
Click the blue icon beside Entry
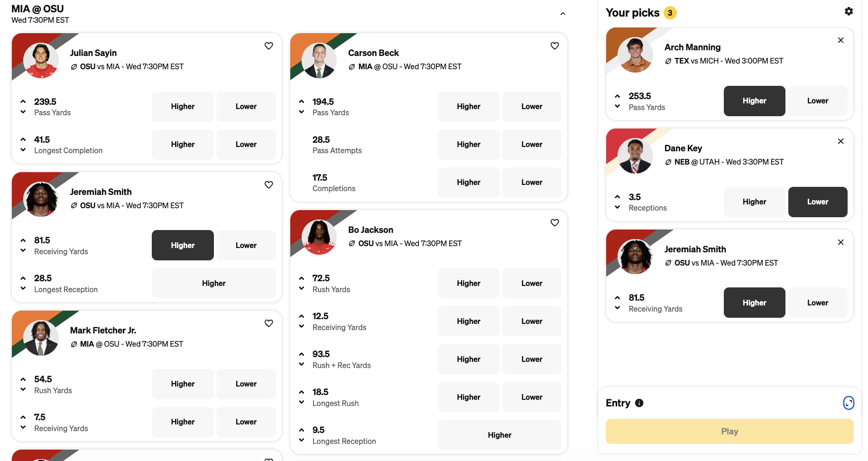(x=848, y=403)
